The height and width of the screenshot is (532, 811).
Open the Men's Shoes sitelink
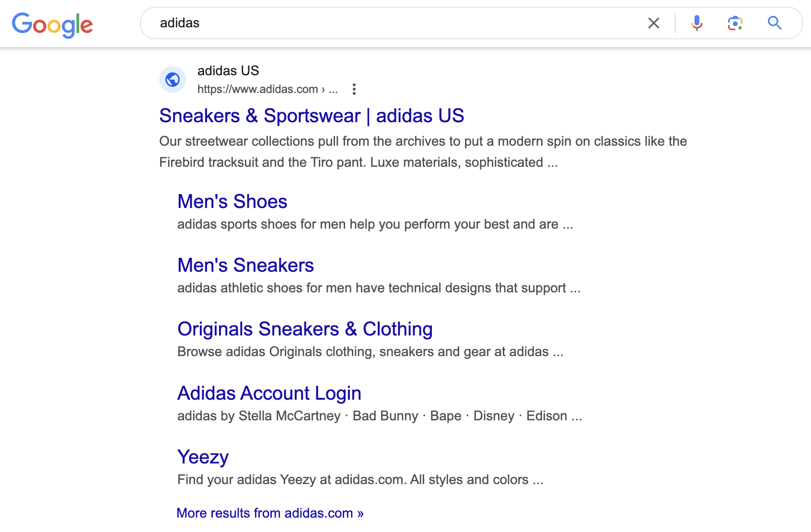pyautogui.click(x=232, y=202)
